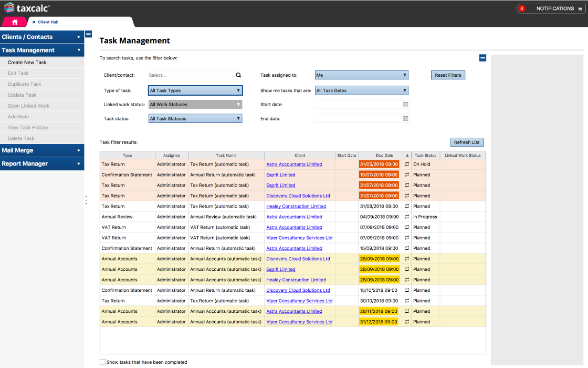The height and width of the screenshot is (368, 588).
Task: Click recurring icon for 15/09/2018 task
Action: tap(407, 248)
